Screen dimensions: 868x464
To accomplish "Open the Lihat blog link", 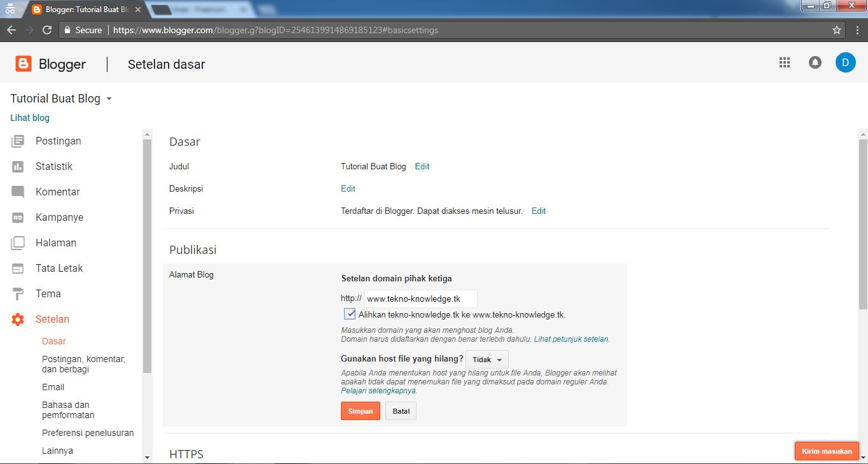I will pyautogui.click(x=30, y=118).
